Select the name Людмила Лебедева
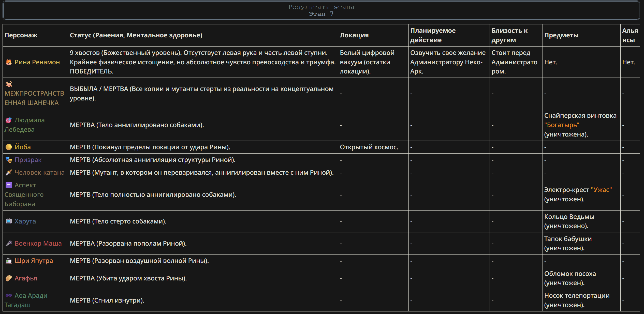 pos(25,125)
